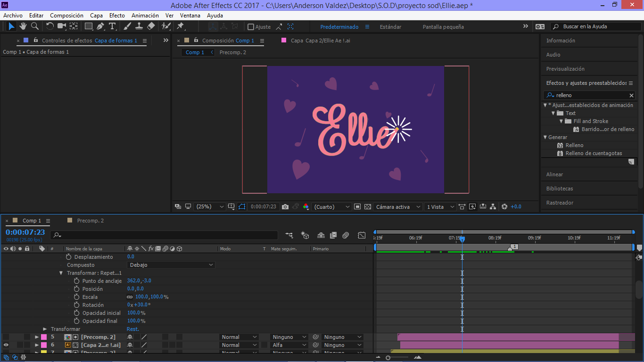
Task: Toggle stopwatch for Rotación property
Action: (x=76, y=305)
